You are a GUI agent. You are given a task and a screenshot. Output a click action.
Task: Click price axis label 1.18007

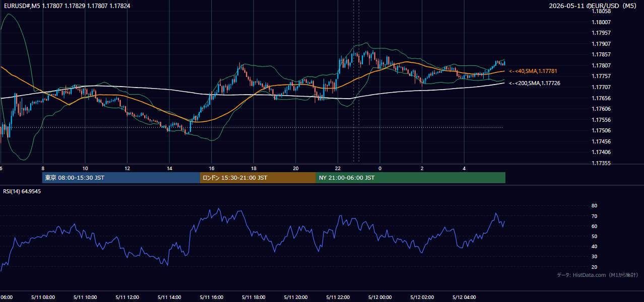click(x=601, y=22)
